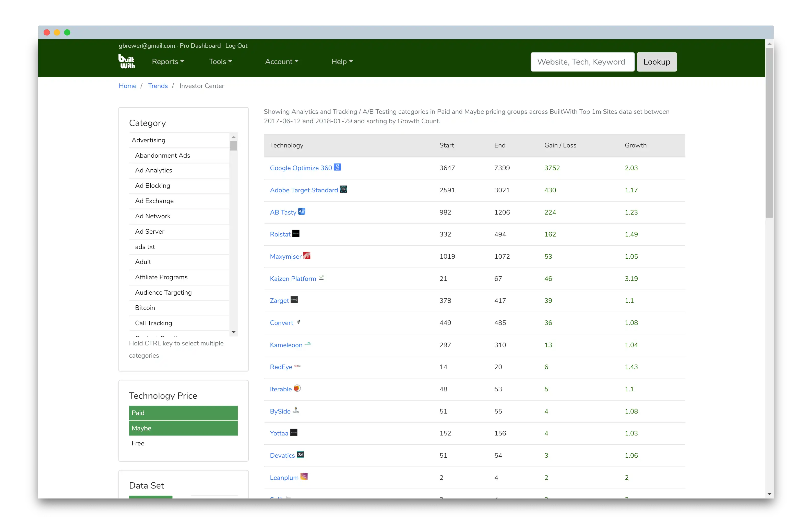Toggle the Maybe price filter
Image resolution: width=812 pixels, height=524 pixels.
(x=183, y=428)
